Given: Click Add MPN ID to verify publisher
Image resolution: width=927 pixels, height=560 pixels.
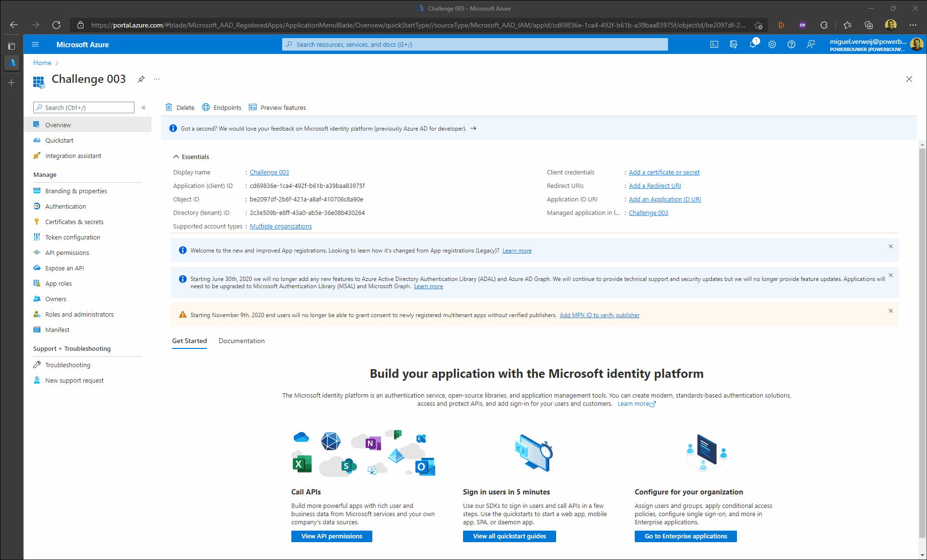Looking at the screenshot, I should pos(600,315).
